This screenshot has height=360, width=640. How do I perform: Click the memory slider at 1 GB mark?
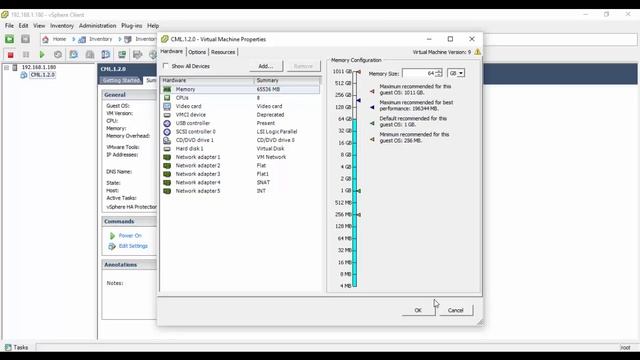[355, 191]
